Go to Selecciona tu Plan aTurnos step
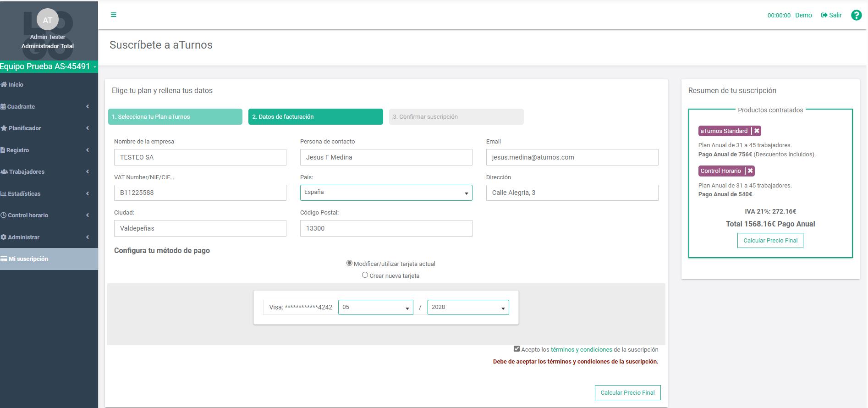 (175, 117)
